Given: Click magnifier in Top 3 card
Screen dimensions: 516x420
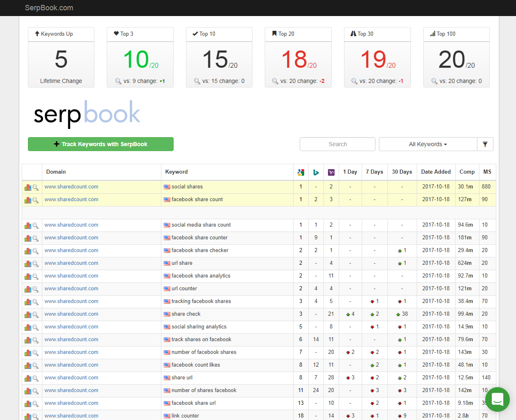Looking at the screenshot, I should coord(118,81).
